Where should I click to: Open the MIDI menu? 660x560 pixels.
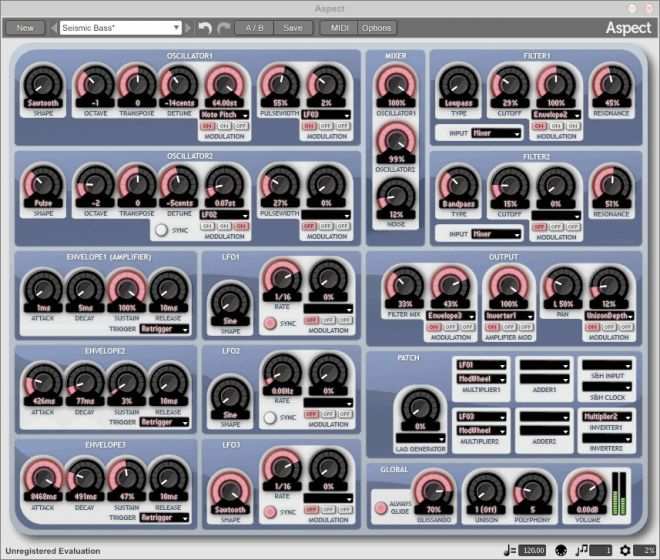[x=339, y=28]
